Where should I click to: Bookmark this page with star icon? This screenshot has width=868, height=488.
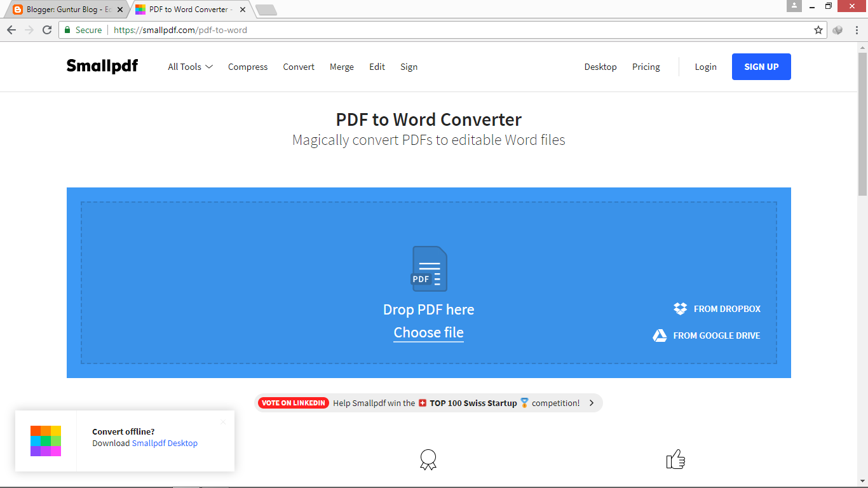[x=818, y=30]
